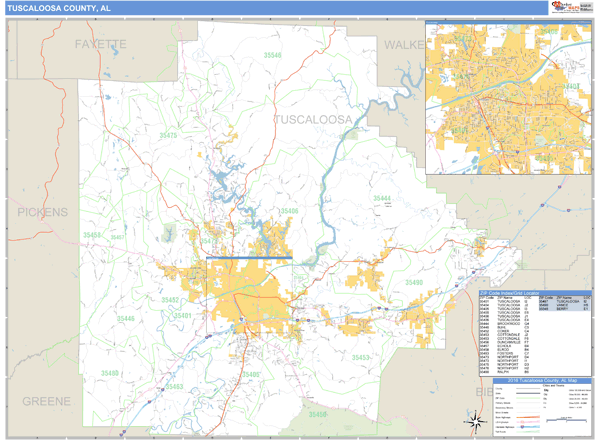Select ZIP label 35401 on the main map
Screen dimensions: 600x440
pyautogui.click(x=183, y=316)
